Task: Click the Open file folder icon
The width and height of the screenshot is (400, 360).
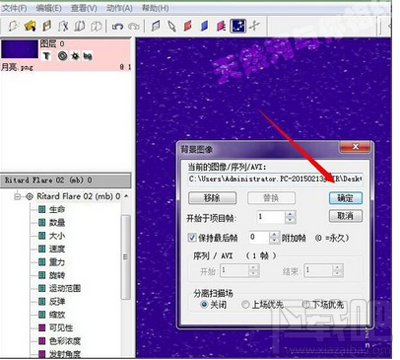Action: (x=30, y=26)
